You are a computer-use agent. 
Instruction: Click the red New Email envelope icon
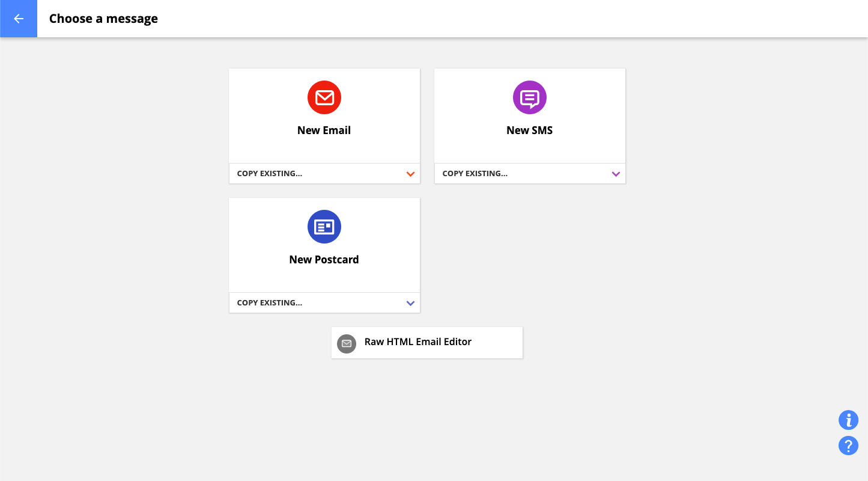coord(324,97)
